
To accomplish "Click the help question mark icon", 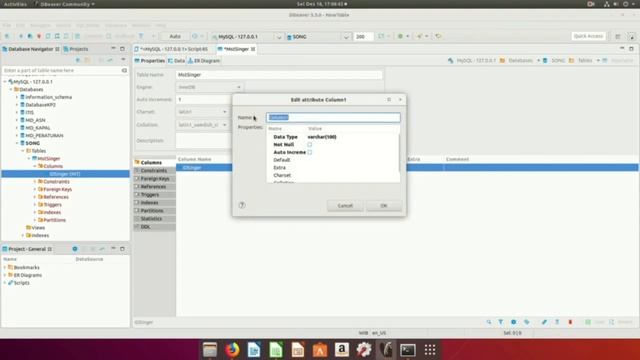I will tap(242, 205).
